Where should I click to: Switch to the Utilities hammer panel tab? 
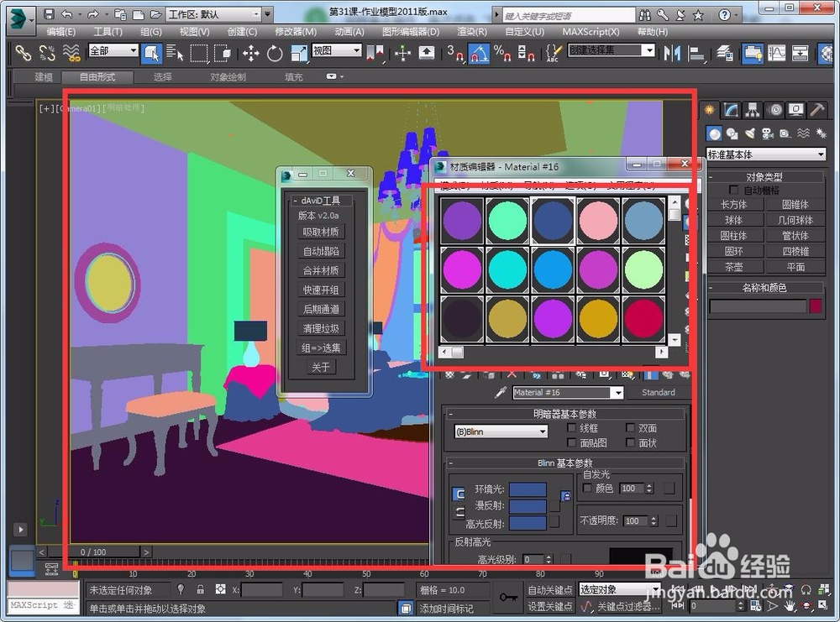tap(817, 110)
